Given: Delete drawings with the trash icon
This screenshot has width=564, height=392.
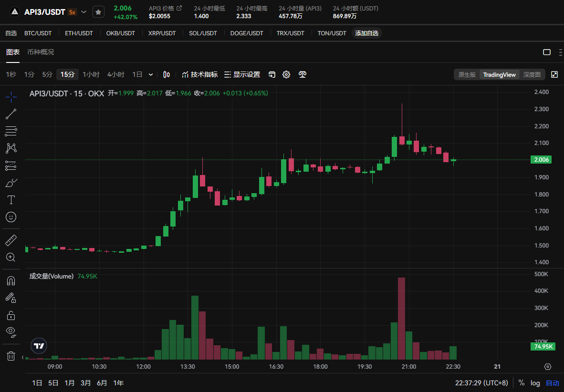Looking at the screenshot, I should click(x=11, y=355).
